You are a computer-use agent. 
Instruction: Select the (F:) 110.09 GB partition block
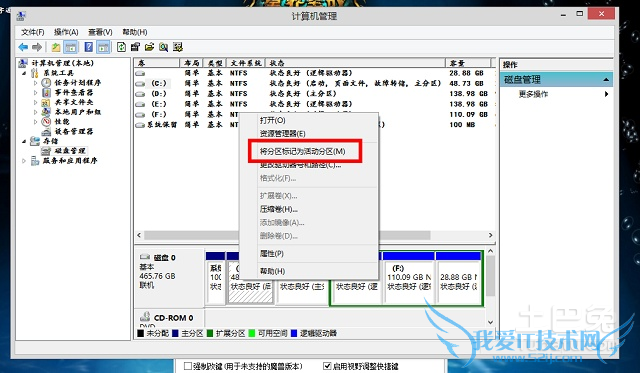pos(409,278)
